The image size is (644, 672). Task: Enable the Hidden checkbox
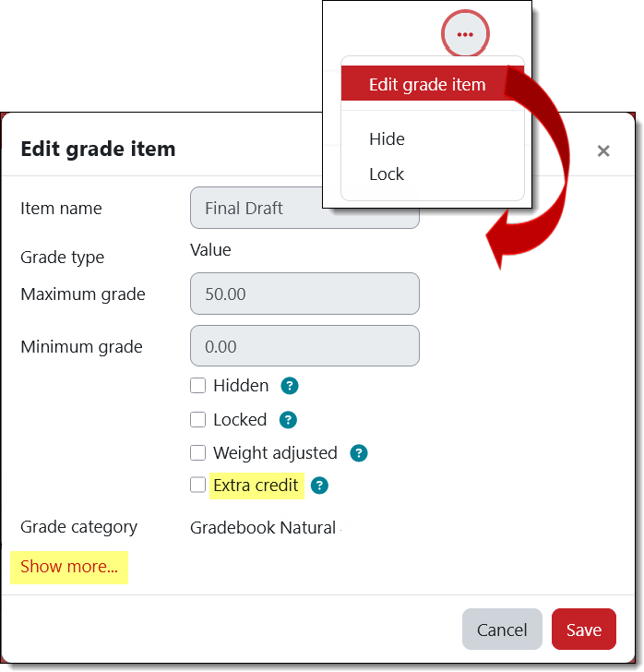coord(197,386)
